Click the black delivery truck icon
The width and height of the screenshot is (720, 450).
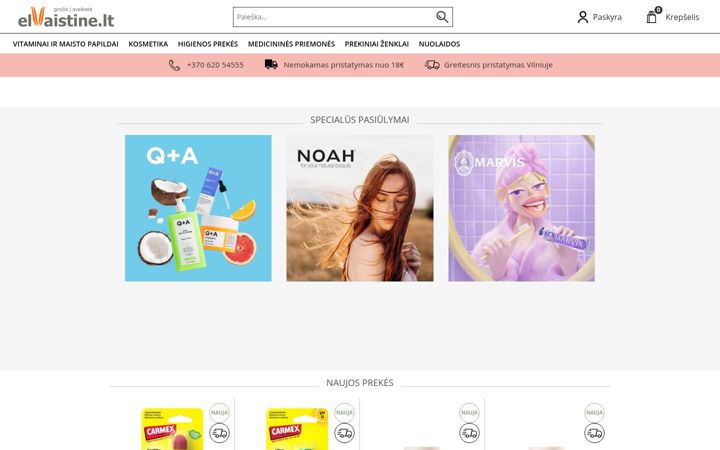click(271, 64)
